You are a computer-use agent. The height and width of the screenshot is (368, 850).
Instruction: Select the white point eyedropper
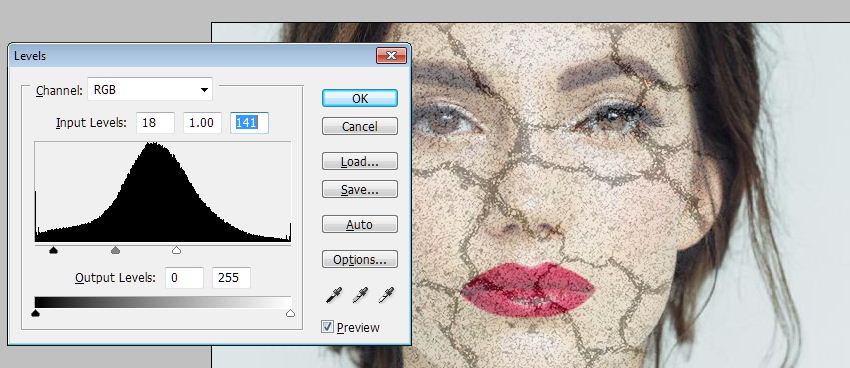(x=386, y=295)
